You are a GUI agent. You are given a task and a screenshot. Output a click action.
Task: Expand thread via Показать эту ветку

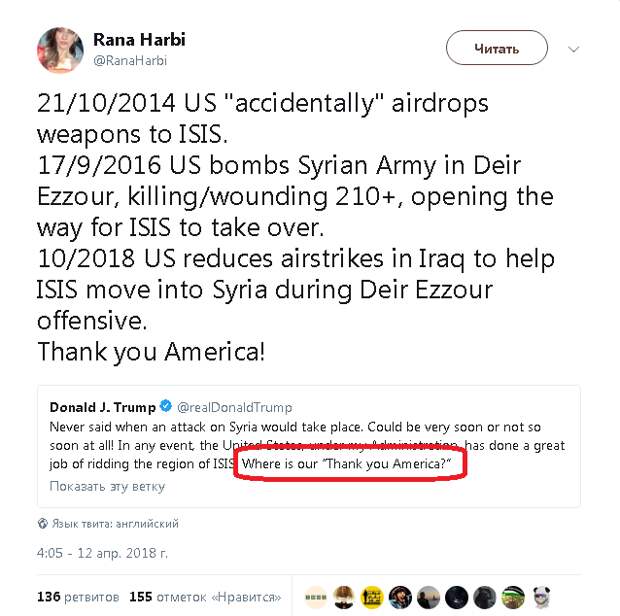pyautogui.click(x=107, y=487)
